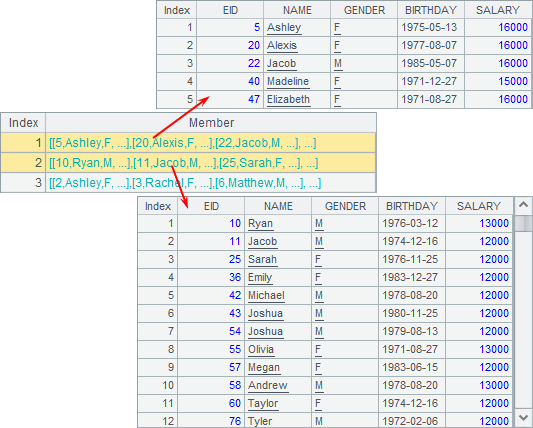Click Olivia's salary 13000 cell

click(x=479, y=349)
